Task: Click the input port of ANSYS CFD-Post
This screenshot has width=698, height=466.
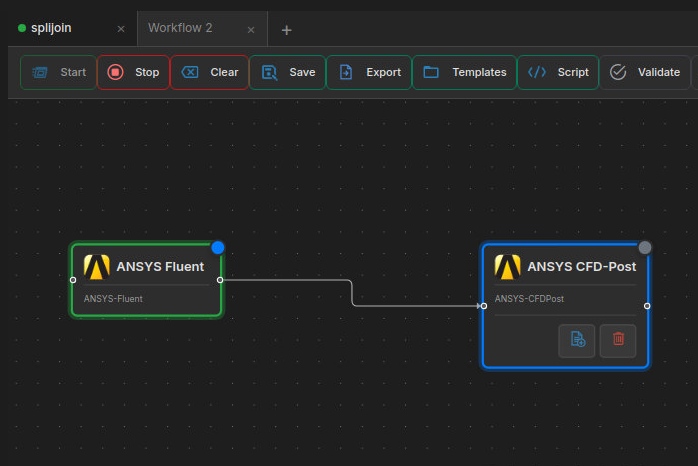Action: [x=484, y=306]
